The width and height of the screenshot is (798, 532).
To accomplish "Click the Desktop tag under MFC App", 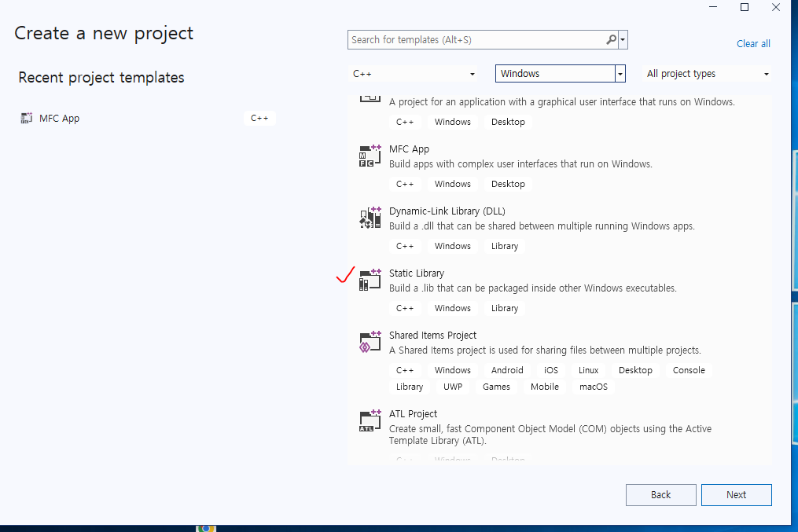I will (508, 184).
